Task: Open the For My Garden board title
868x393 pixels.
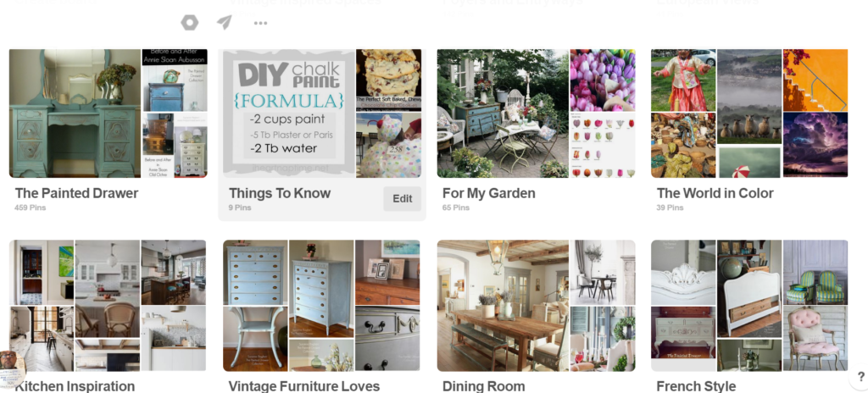Action: tap(489, 193)
